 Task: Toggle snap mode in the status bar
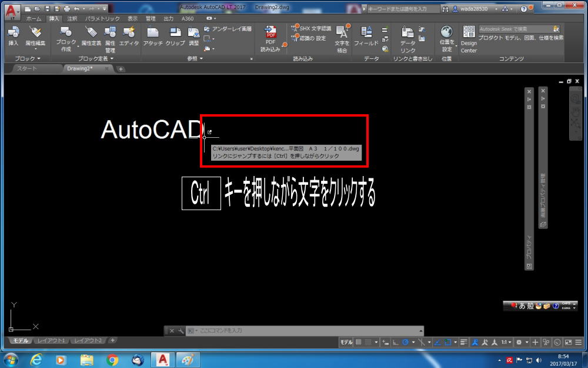click(368, 342)
